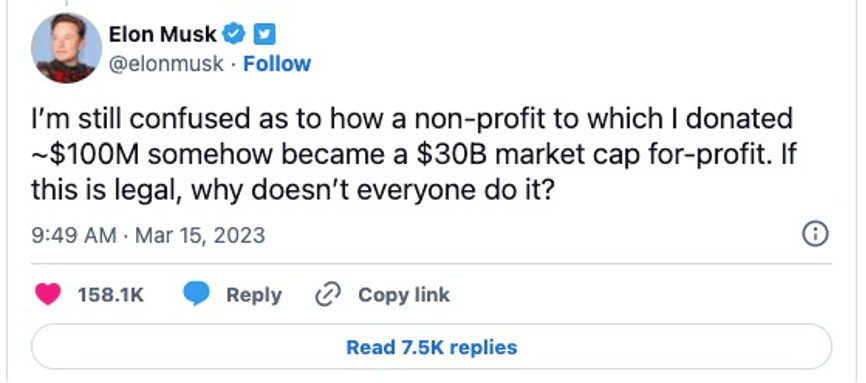Select the Copy link text label
The image size is (866, 383).
pyautogui.click(x=404, y=295)
